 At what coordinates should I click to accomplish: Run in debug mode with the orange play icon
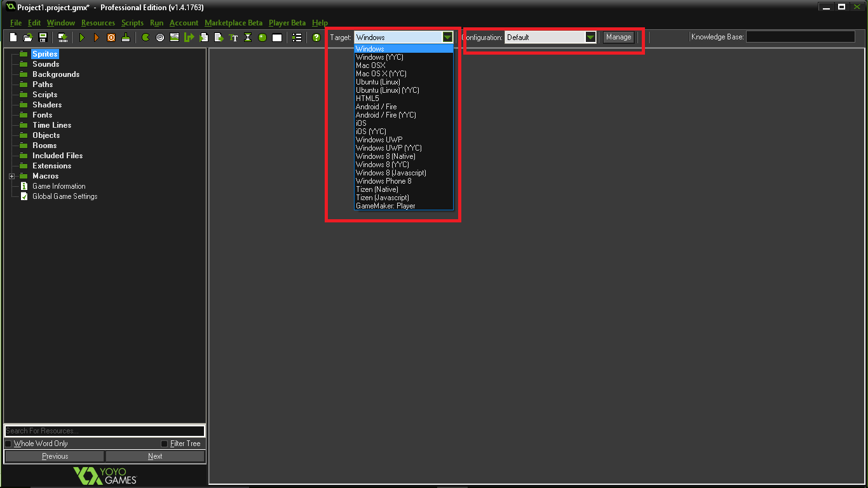(97, 37)
